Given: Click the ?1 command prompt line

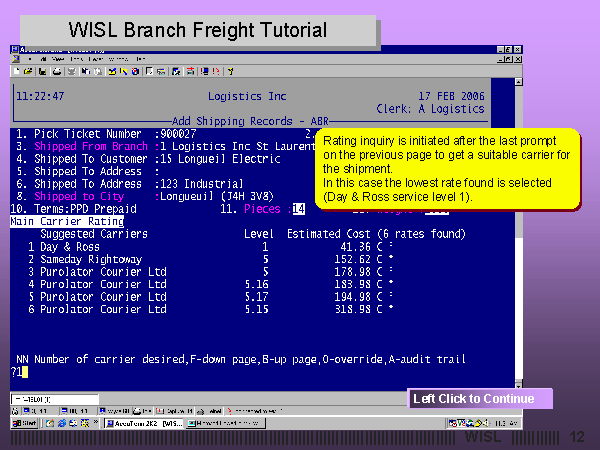Looking at the screenshot, I should [19, 372].
